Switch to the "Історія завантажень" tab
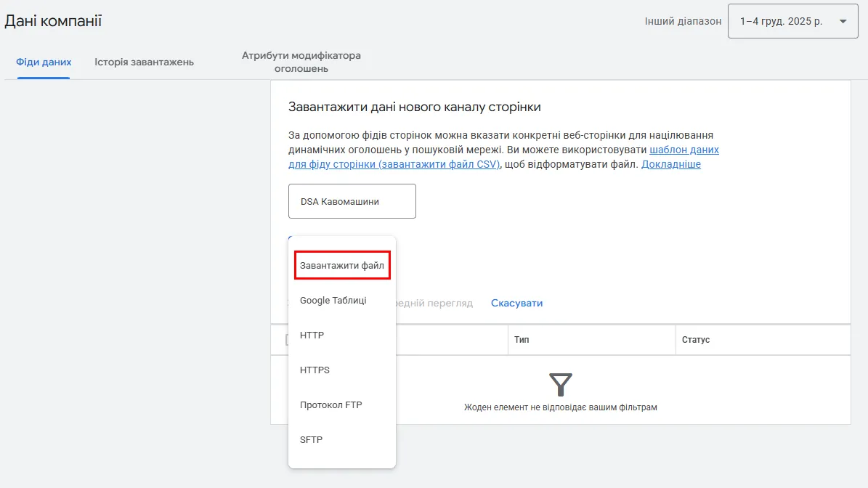 [x=144, y=62]
